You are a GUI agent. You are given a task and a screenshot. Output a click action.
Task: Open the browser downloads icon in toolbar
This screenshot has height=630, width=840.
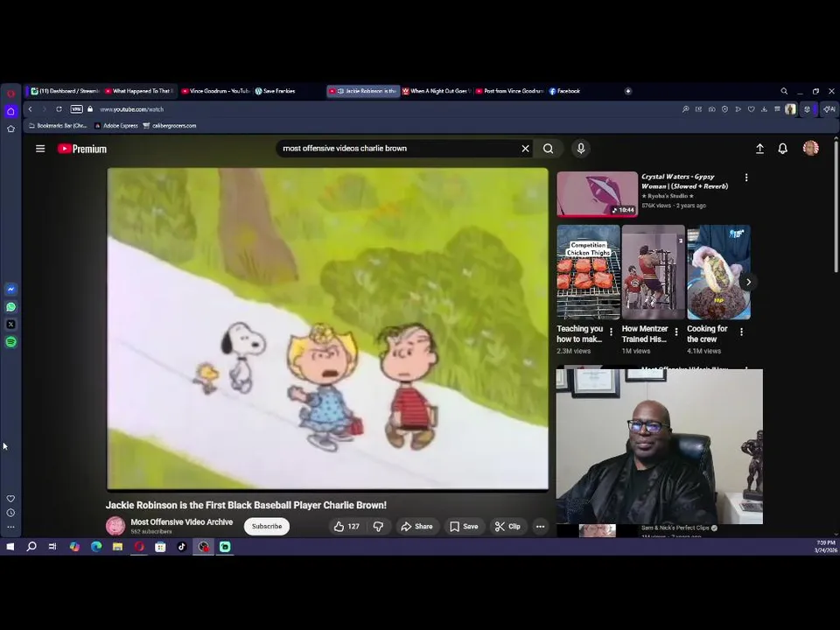click(764, 109)
